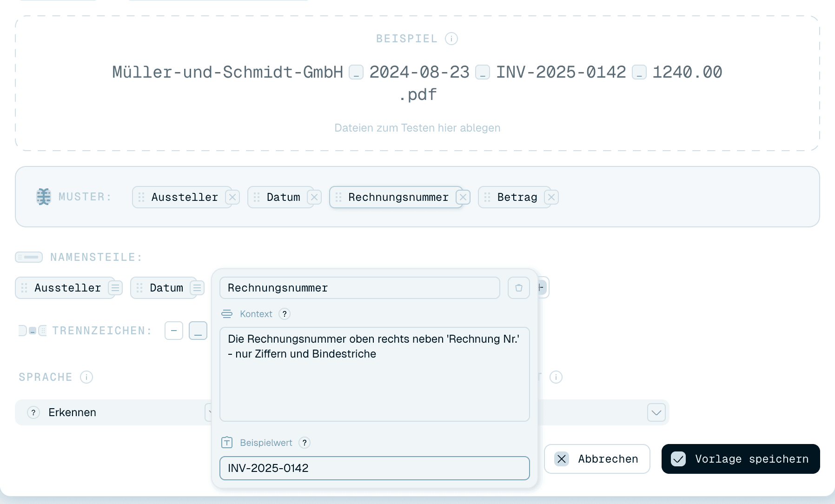Click example filename part 'INV-2025-0142' in the preview
The width and height of the screenshot is (835, 504).
tap(561, 72)
